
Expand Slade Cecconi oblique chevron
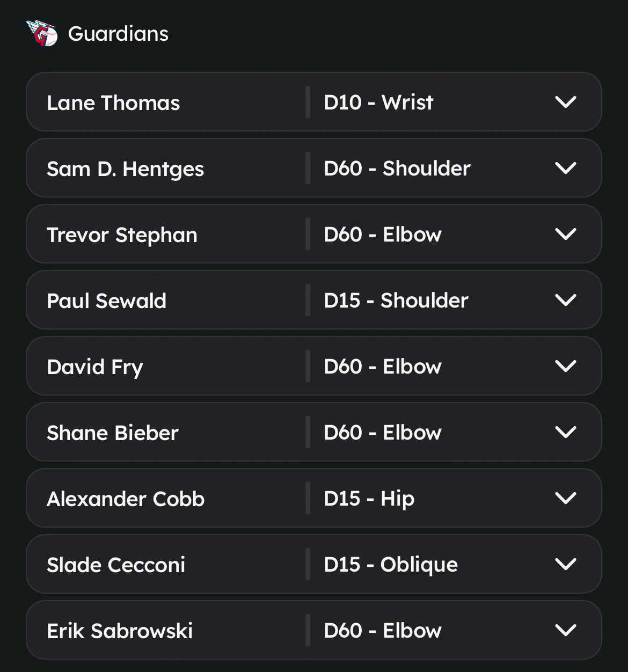[x=565, y=564]
